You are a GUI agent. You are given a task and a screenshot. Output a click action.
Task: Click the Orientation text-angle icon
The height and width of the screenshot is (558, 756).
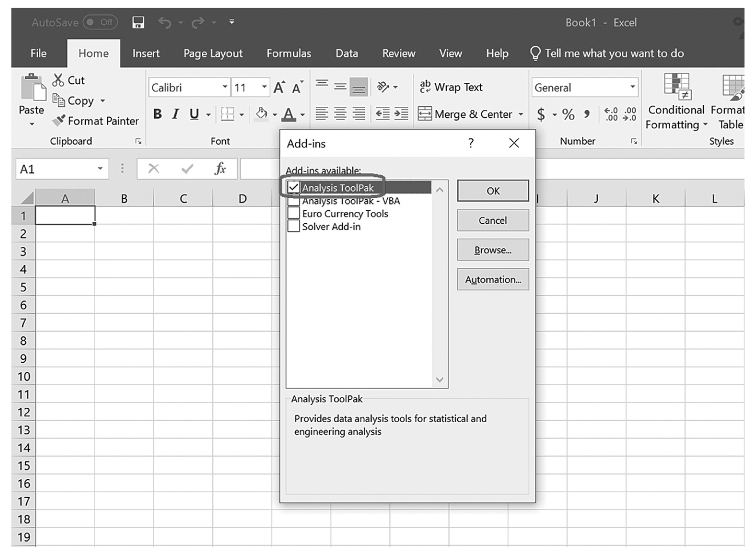click(x=383, y=87)
